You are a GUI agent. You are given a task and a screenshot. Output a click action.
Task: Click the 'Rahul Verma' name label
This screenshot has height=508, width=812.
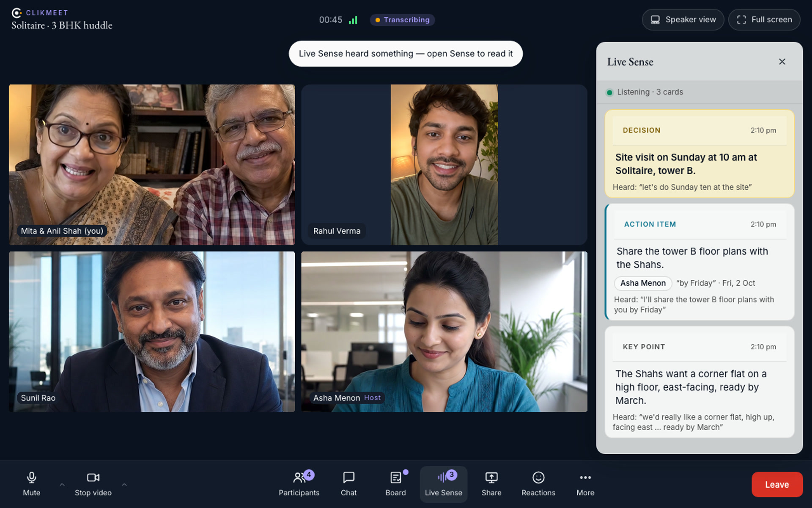337,231
